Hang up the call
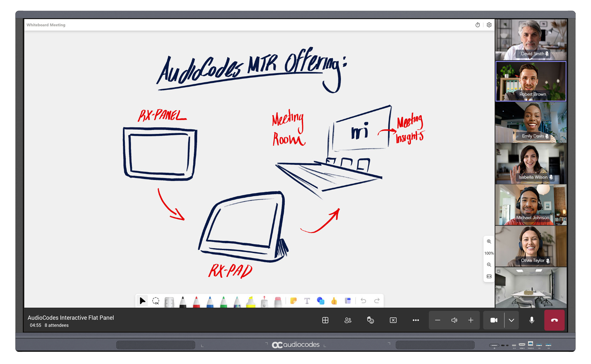Screen dimensions: 591x364 pyautogui.click(x=554, y=320)
